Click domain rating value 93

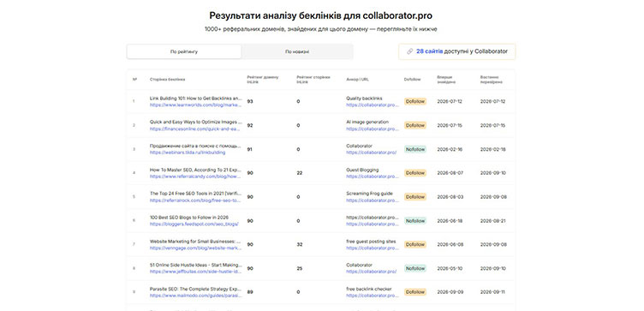pyautogui.click(x=250, y=101)
